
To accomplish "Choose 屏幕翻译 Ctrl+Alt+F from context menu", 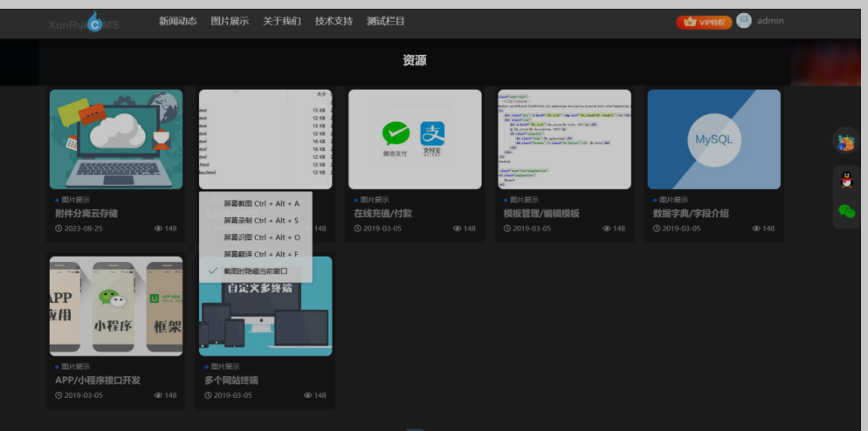I will (261, 254).
